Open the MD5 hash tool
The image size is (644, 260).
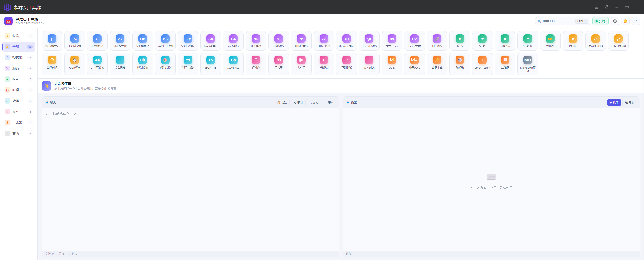pos(460,41)
